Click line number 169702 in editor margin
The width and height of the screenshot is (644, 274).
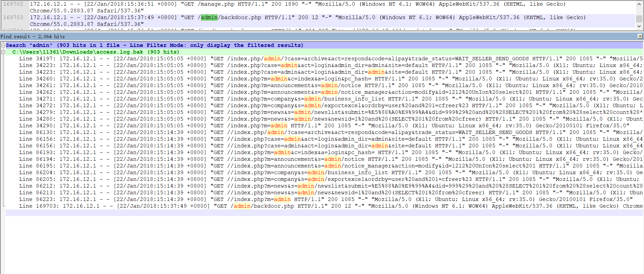click(x=13, y=4)
